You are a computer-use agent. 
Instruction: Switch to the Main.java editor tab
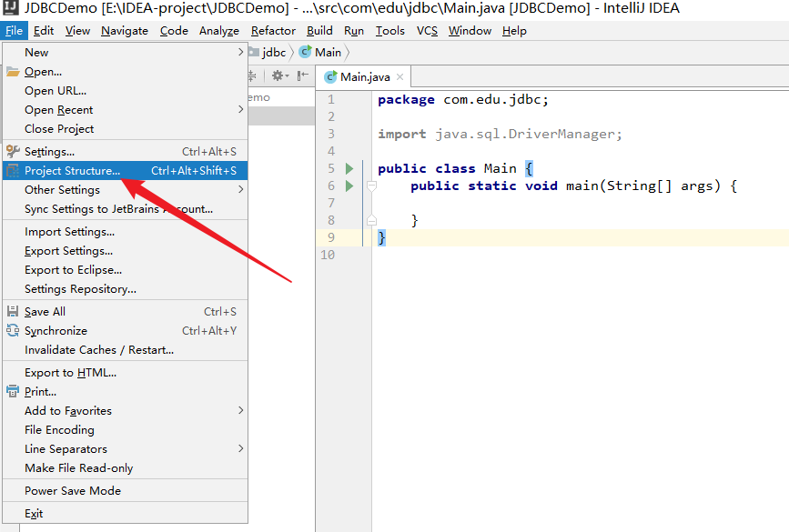click(365, 77)
